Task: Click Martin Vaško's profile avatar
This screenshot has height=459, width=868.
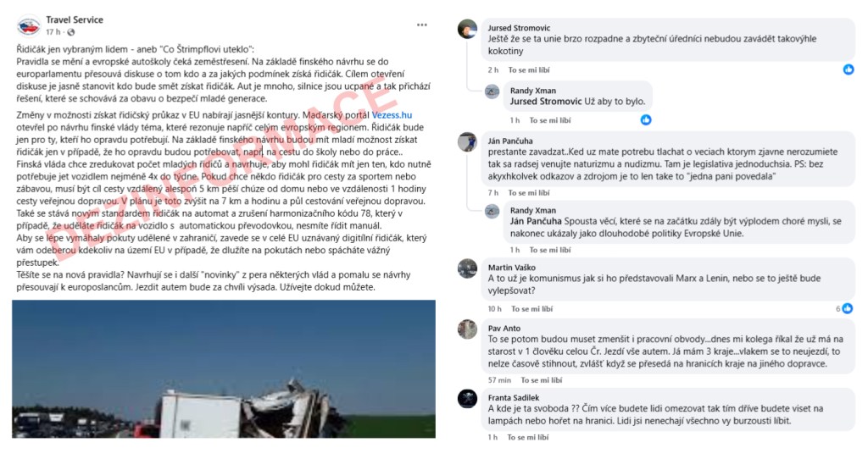Action: tap(468, 268)
